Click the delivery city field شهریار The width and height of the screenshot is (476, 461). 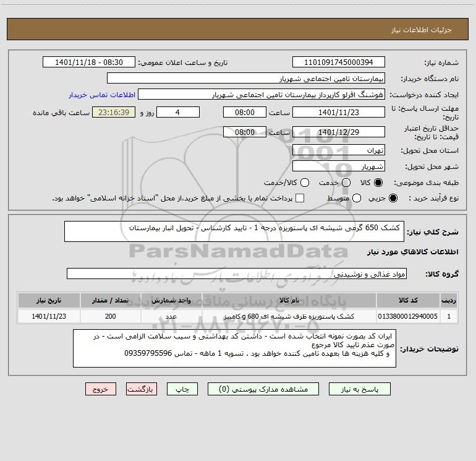tap(339, 166)
